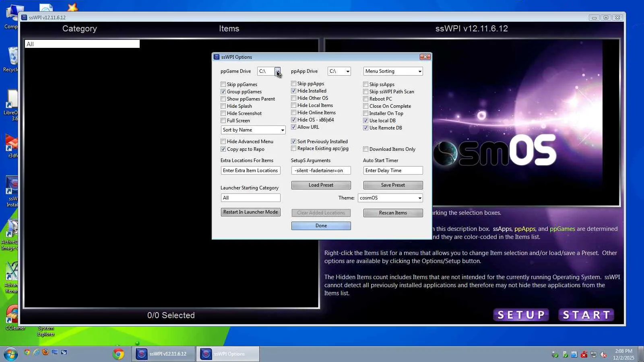644x362 pixels.
Task: Select the Active@ Image desktop shortcut
Action: tap(10, 235)
